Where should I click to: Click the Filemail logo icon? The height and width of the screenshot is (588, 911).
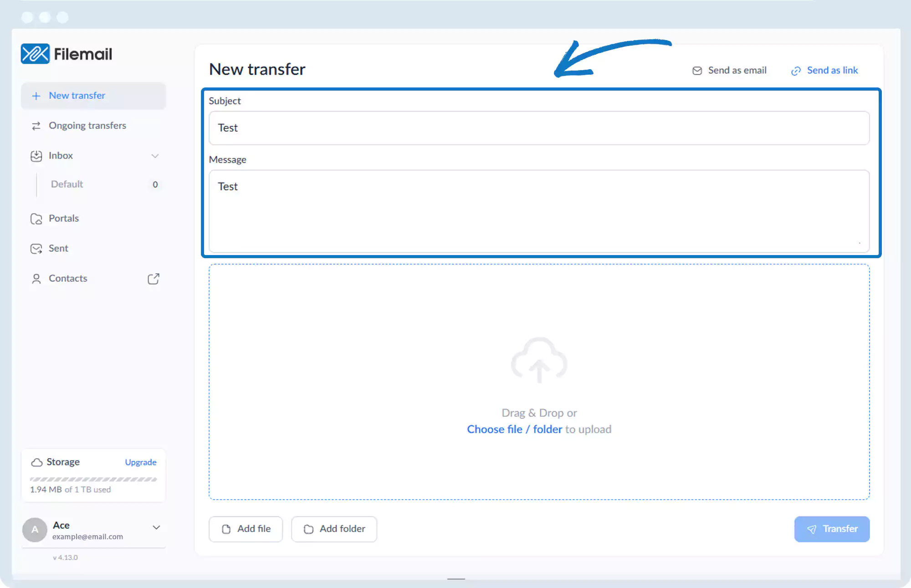point(35,54)
